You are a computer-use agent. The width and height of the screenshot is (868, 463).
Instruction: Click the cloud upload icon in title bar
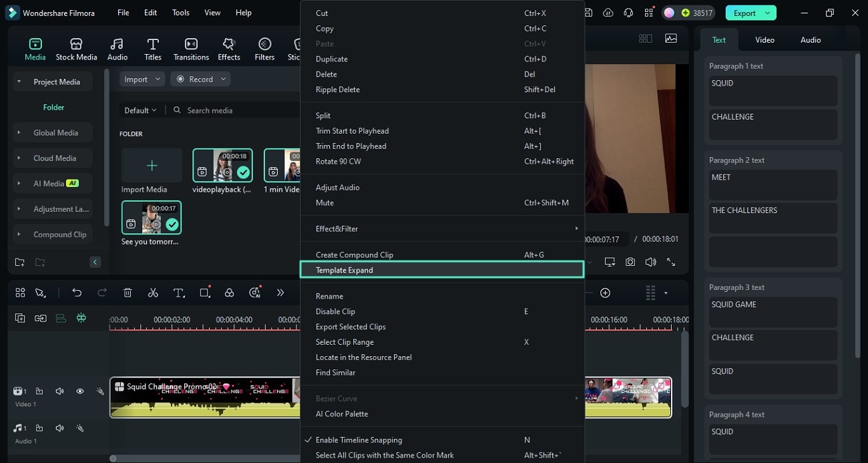pos(608,13)
